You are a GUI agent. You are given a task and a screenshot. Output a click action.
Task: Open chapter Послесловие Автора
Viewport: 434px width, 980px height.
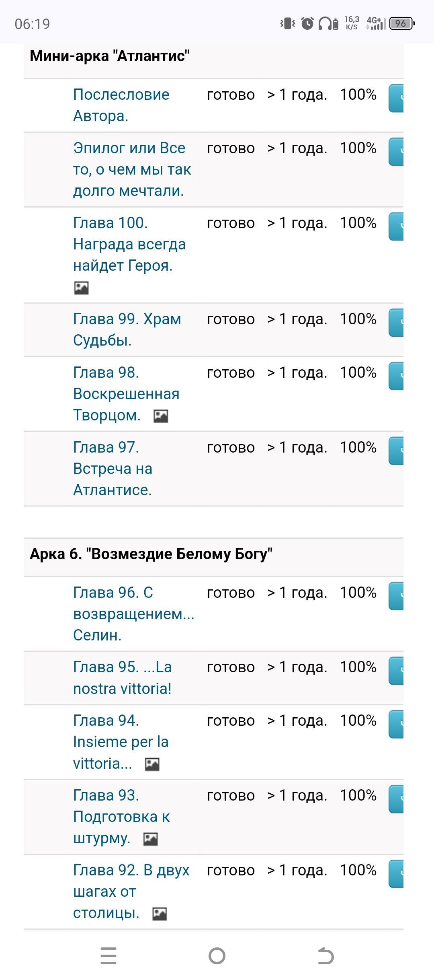point(121,105)
